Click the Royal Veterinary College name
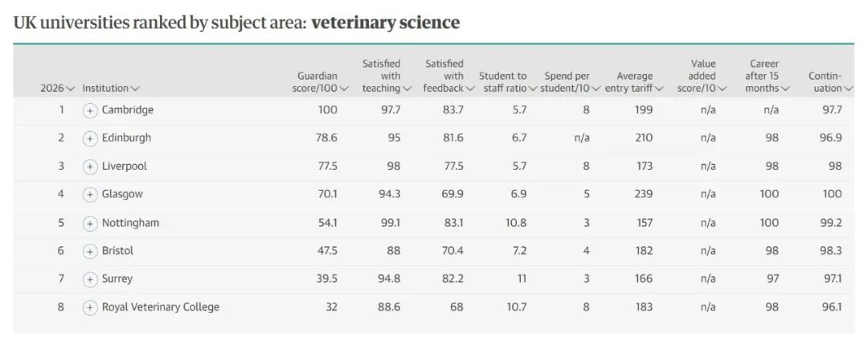This screenshot has width=868, height=338. coord(160,307)
